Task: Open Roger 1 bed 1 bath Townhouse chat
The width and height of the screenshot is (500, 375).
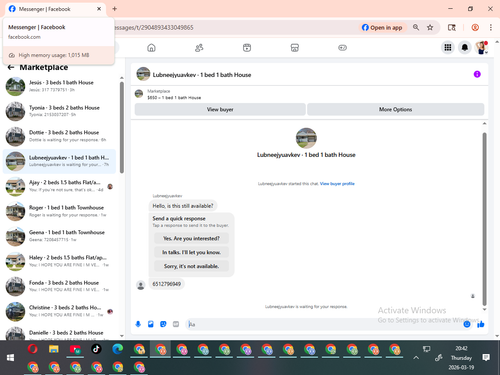Action: pos(59,211)
